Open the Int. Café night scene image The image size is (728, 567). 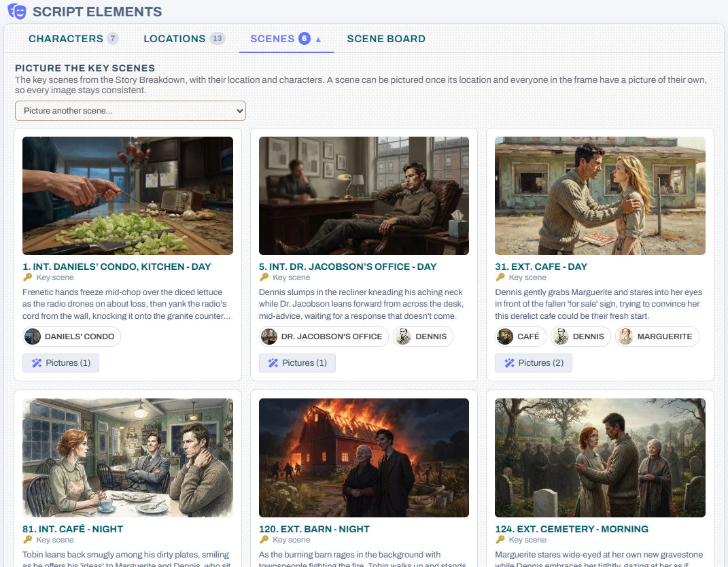pos(128,458)
